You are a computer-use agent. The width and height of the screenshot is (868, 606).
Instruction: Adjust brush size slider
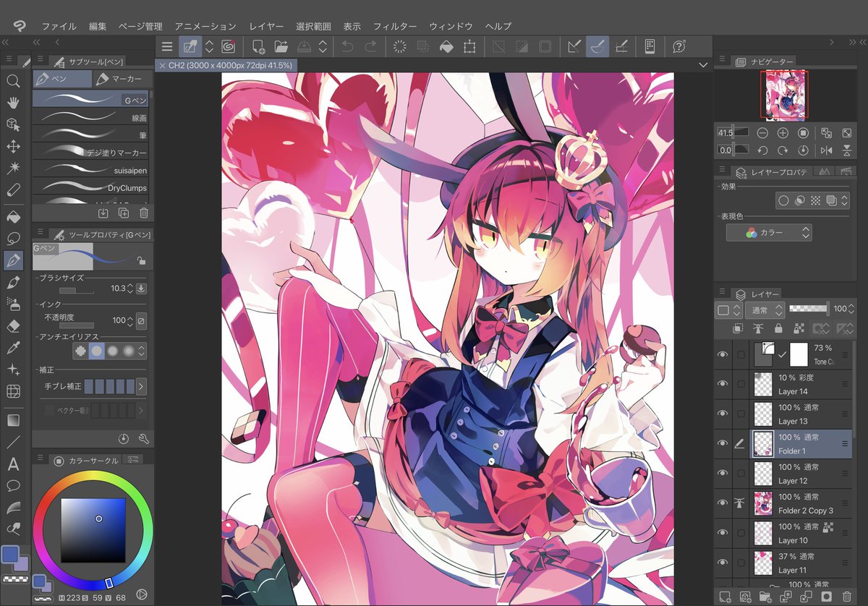click(76, 289)
